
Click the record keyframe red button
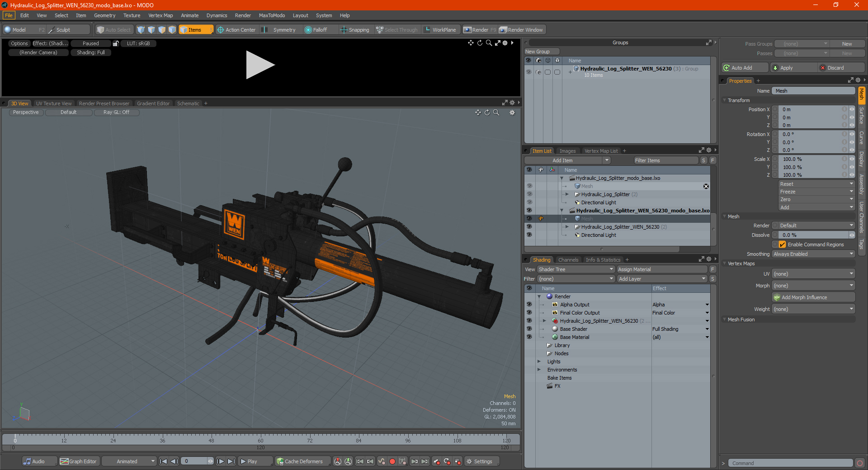point(392,461)
